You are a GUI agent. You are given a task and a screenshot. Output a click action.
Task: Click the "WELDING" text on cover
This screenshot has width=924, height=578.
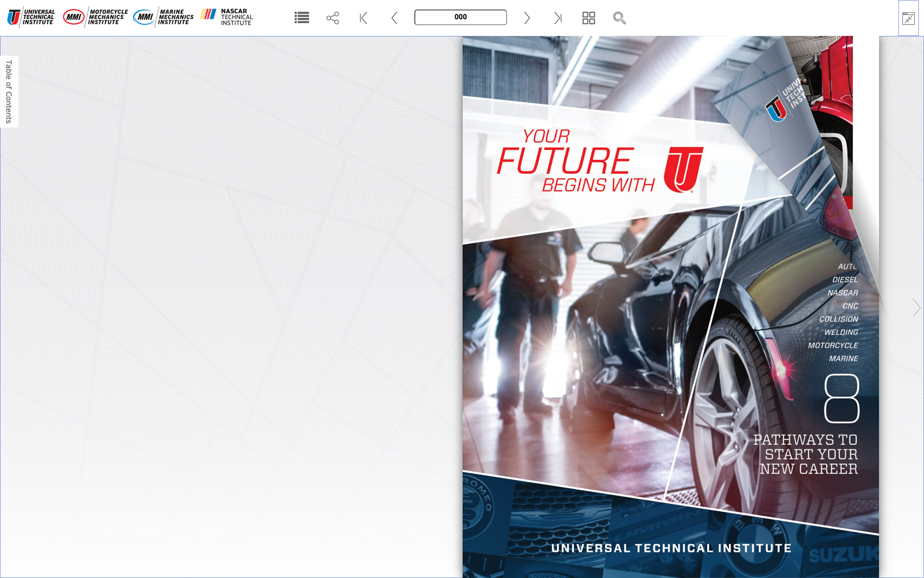click(841, 332)
